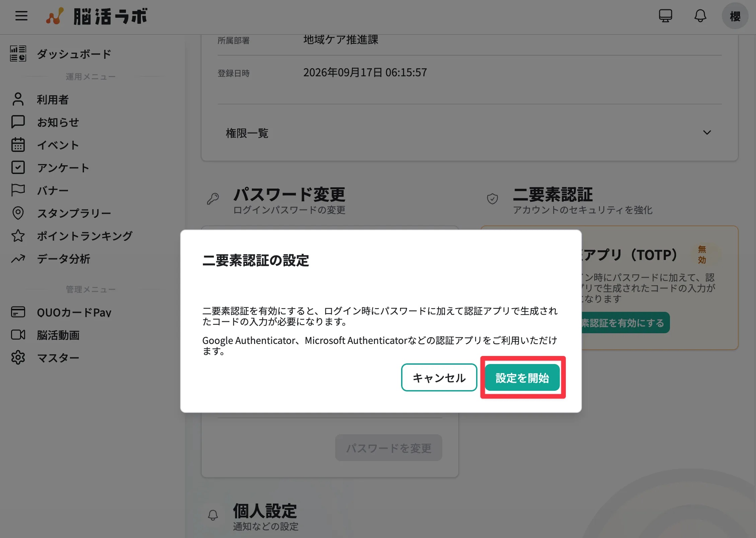
Task: Open マスター in the sidebar
Action: [x=58, y=358]
